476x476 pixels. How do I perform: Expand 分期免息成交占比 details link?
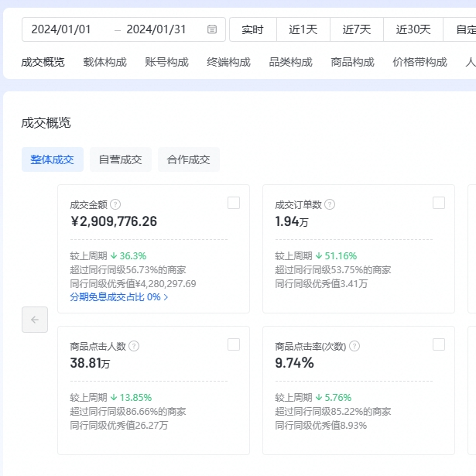(x=119, y=297)
